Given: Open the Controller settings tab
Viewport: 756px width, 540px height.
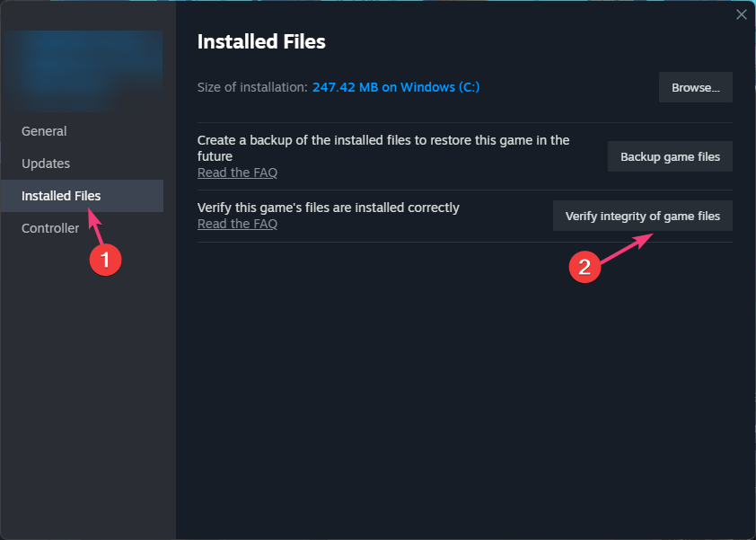Looking at the screenshot, I should tap(50, 228).
